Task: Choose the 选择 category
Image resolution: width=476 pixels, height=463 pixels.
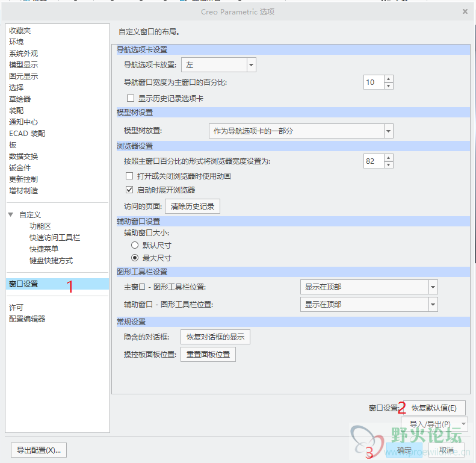Action: [x=16, y=88]
